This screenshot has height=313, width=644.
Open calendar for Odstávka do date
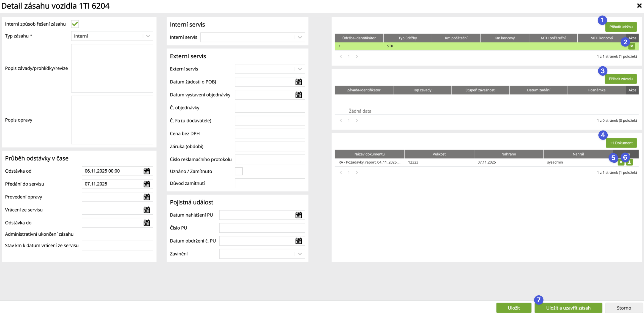(147, 223)
